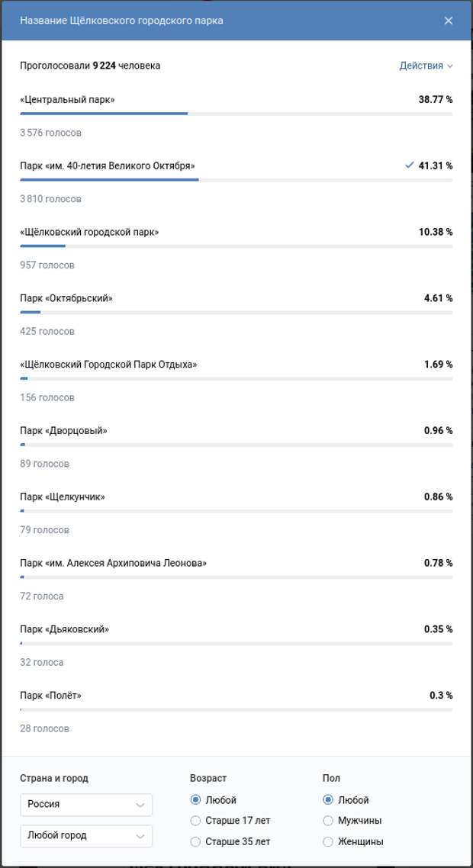Close the poll results dialog

click(x=448, y=21)
